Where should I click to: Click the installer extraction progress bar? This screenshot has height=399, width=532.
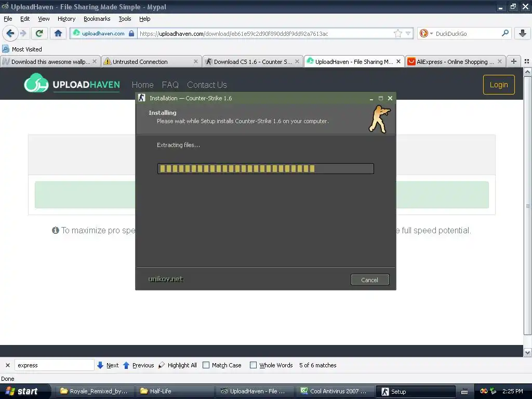pyautogui.click(x=265, y=169)
